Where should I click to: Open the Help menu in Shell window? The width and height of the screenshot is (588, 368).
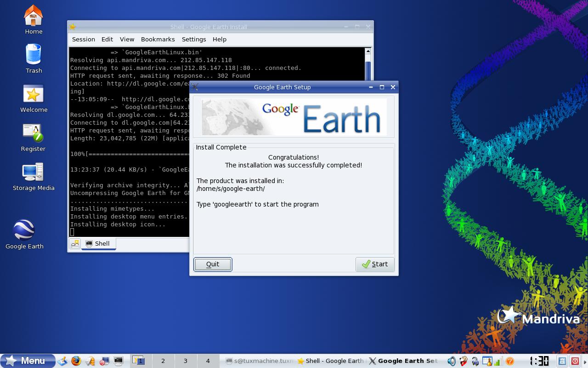pos(220,39)
